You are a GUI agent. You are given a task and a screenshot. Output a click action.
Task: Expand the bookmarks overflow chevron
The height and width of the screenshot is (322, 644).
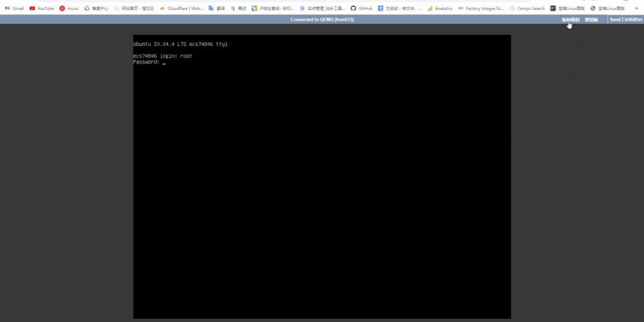636,8
